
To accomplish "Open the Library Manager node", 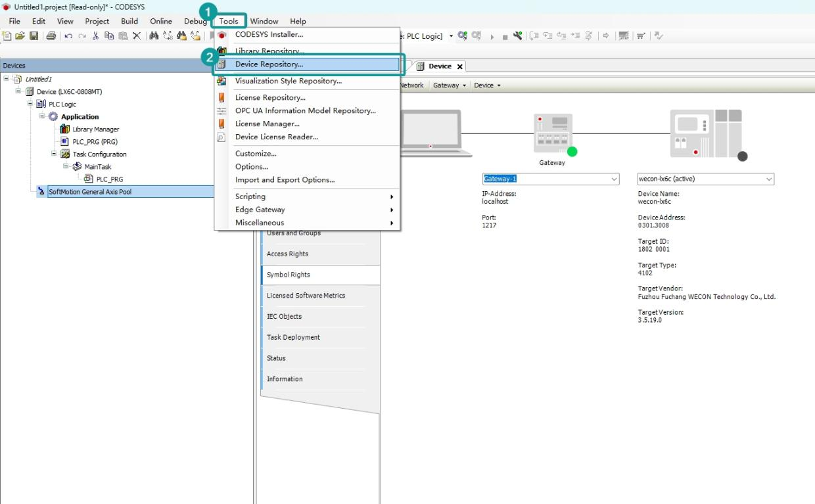I will click(95, 129).
